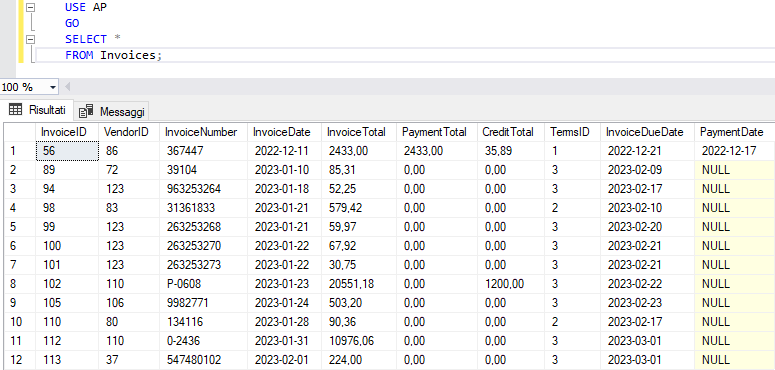
Task: Switch to the Messaggi tab
Action: (112, 112)
